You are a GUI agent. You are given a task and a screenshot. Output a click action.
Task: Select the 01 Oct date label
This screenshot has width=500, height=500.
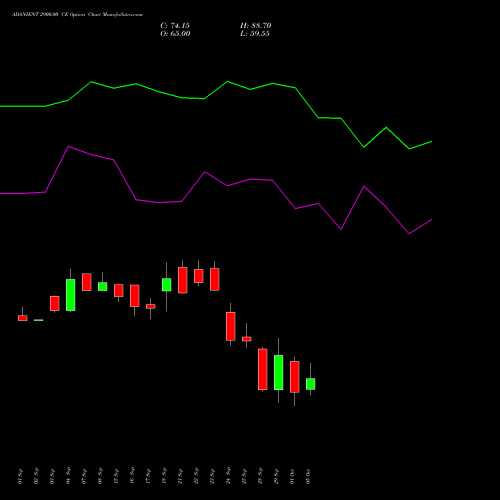click(292, 476)
